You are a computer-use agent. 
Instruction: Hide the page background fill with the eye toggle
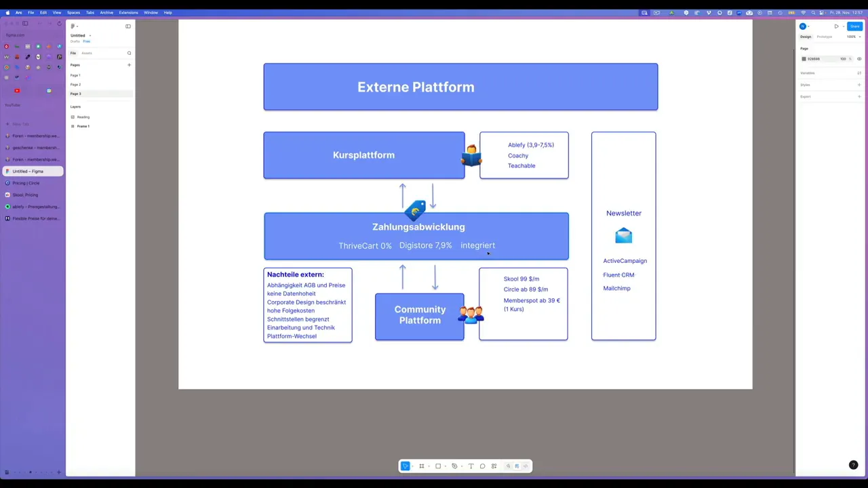click(859, 59)
